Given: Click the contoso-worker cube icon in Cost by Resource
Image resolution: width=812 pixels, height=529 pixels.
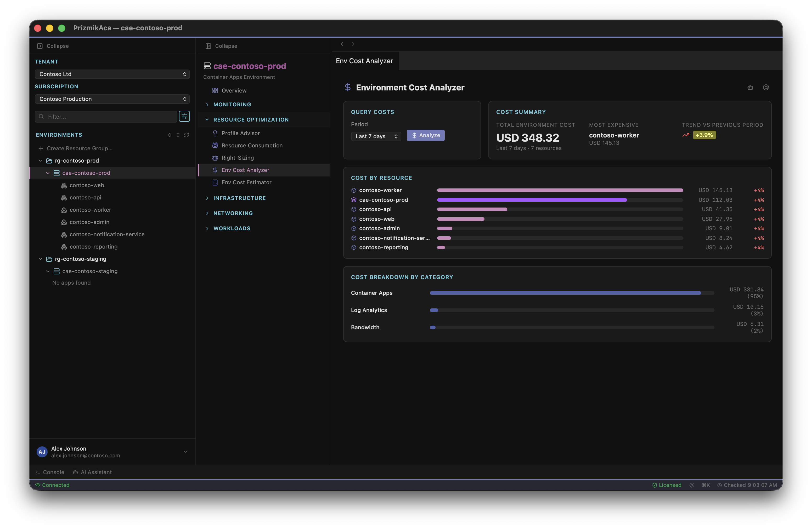Looking at the screenshot, I should click(354, 190).
